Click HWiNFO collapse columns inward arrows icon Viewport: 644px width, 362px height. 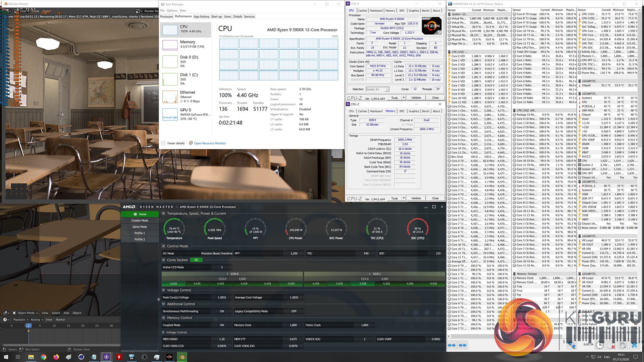point(463,345)
